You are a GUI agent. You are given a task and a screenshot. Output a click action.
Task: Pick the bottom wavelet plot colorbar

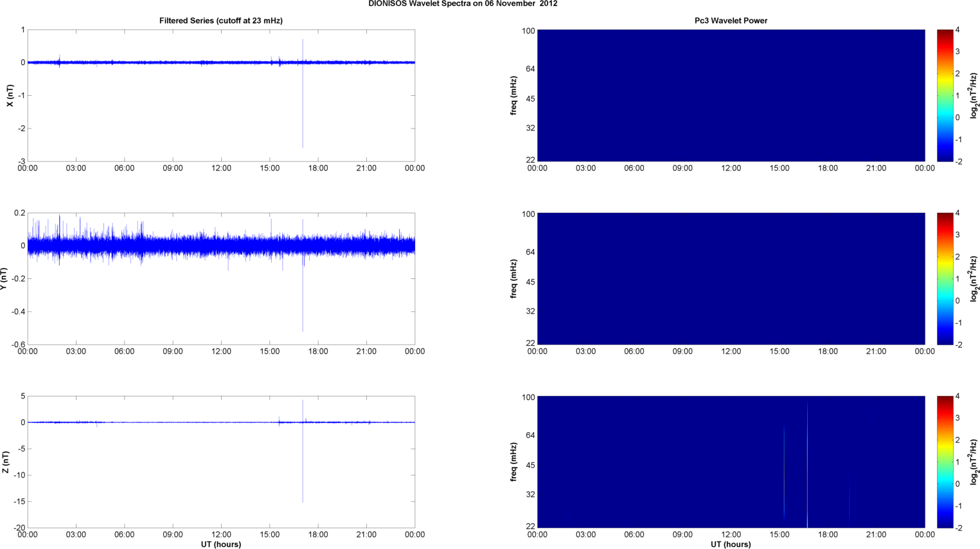tap(945, 462)
